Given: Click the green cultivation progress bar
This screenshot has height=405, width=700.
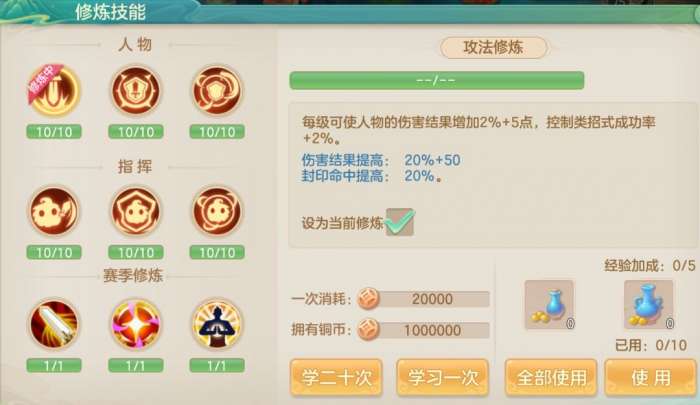Looking at the screenshot, I should pyautogui.click(x=437, y=80).
